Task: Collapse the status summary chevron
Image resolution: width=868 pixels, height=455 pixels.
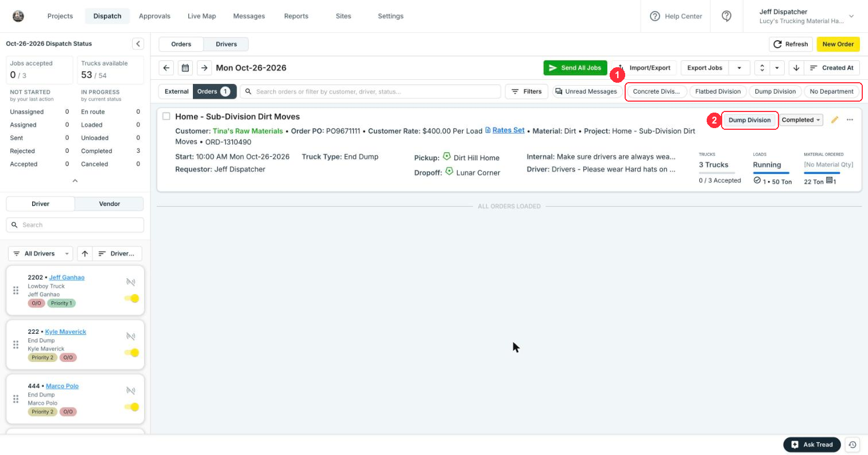Action: coord(75,180)
